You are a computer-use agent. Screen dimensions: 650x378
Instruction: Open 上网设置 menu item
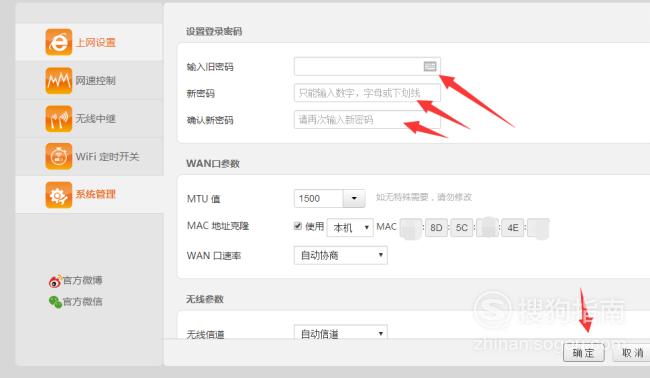click(89, 42)
